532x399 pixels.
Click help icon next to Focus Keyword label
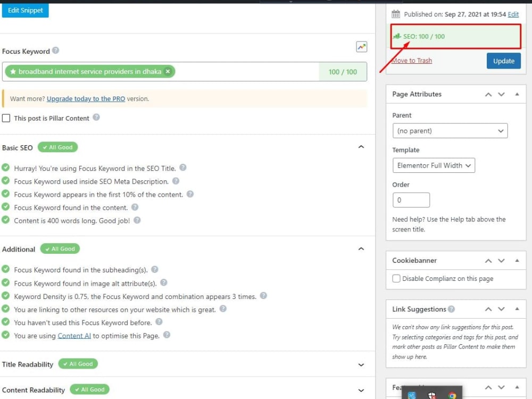[56, 51]
